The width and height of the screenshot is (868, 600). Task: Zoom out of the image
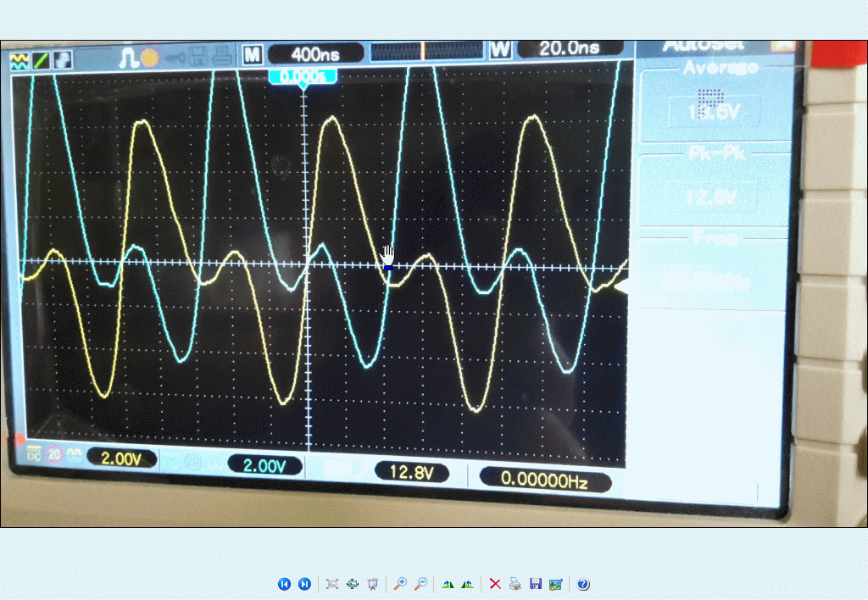click(420, 584)
